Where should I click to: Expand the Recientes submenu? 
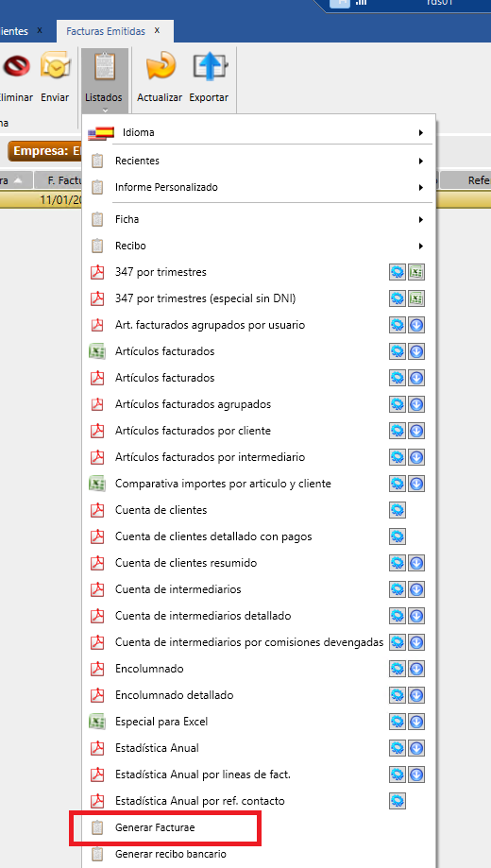pyautogui.click(x=261, y=161)
